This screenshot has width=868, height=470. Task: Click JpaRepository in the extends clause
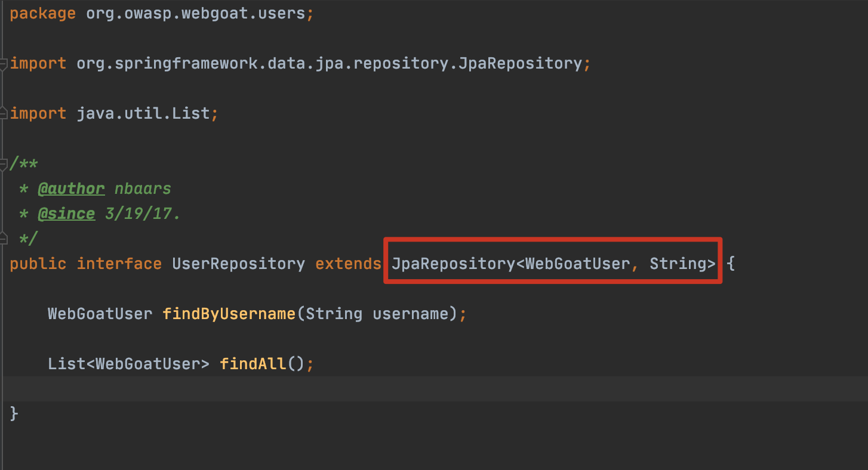point(453,264)
